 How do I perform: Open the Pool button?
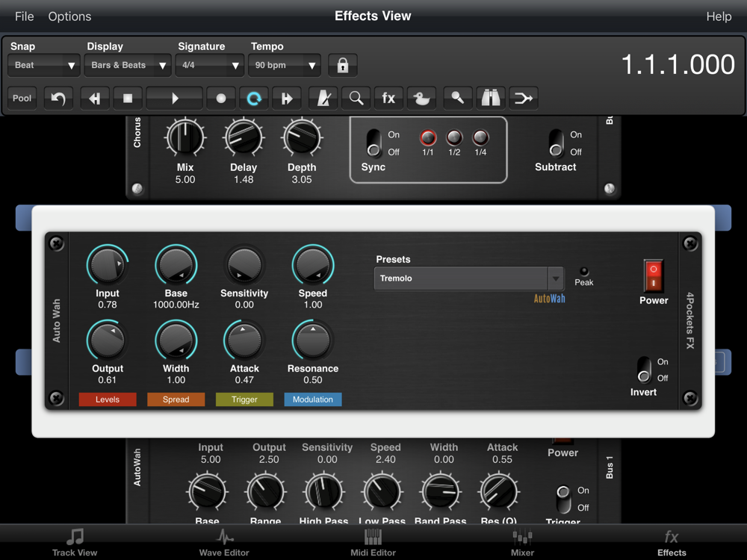tap(22, 99)
